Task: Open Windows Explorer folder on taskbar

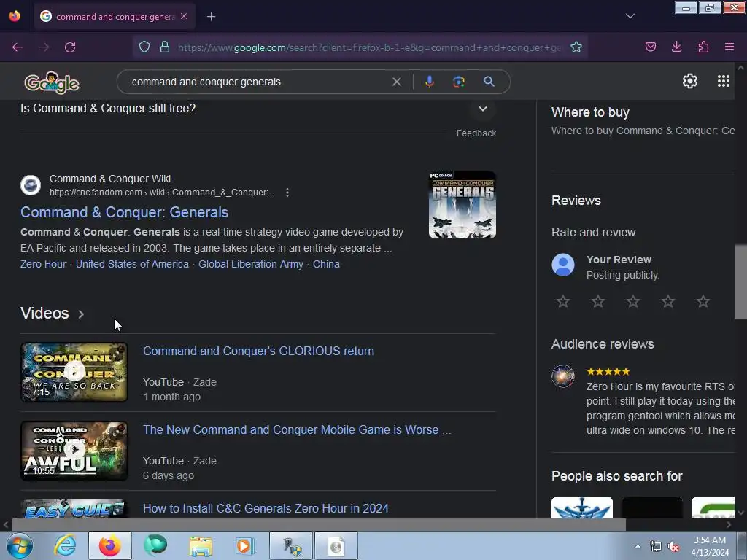Action: click(x=201, y=545)
